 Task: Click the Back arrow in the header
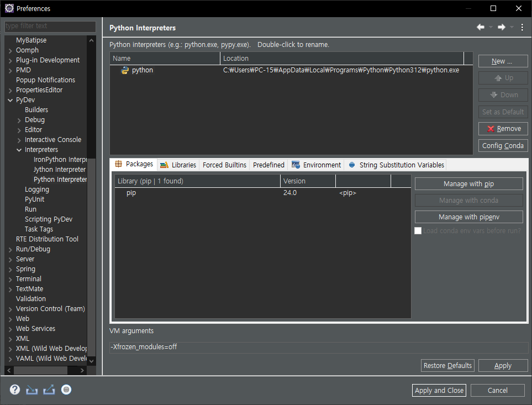click(481, 27)
